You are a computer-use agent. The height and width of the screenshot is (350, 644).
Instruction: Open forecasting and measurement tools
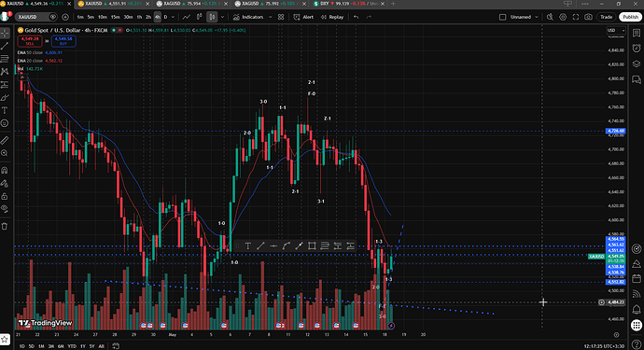click(x=5, y=85)
